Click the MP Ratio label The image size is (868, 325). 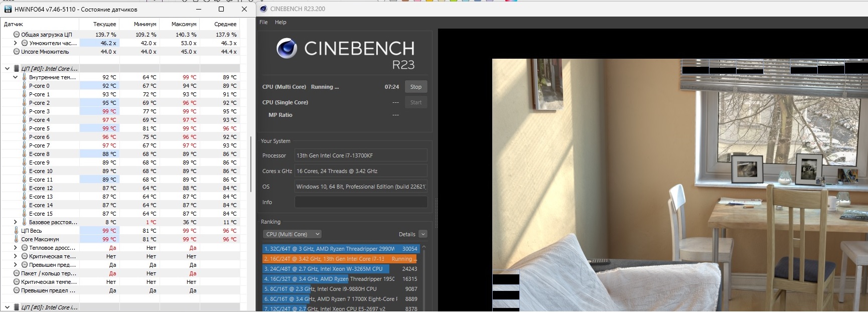coord(280,115)
